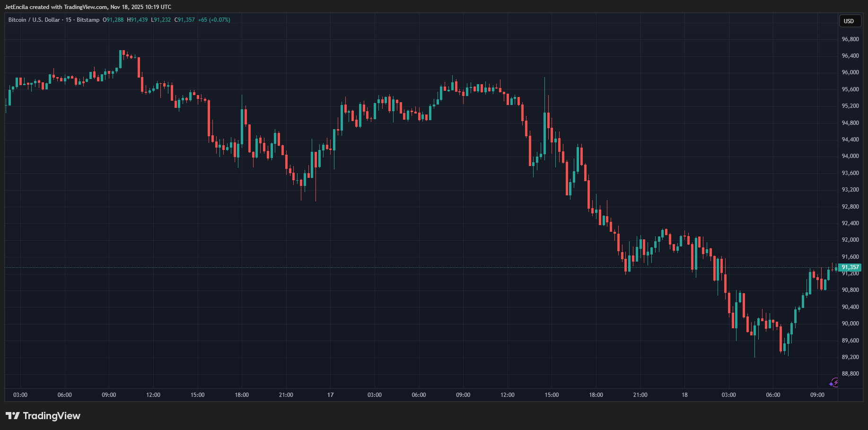Click the close price C91,357 value
The image size is (868, 430).
(x=184, y=20)
